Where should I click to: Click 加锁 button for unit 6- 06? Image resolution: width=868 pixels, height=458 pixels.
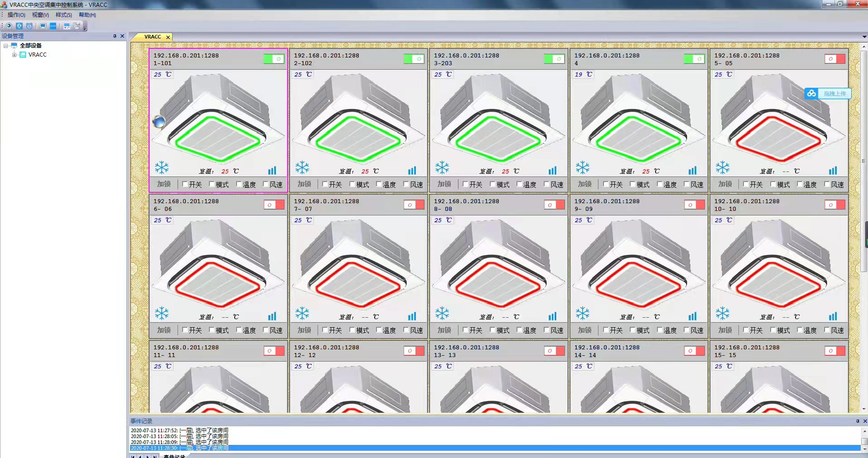164,330
